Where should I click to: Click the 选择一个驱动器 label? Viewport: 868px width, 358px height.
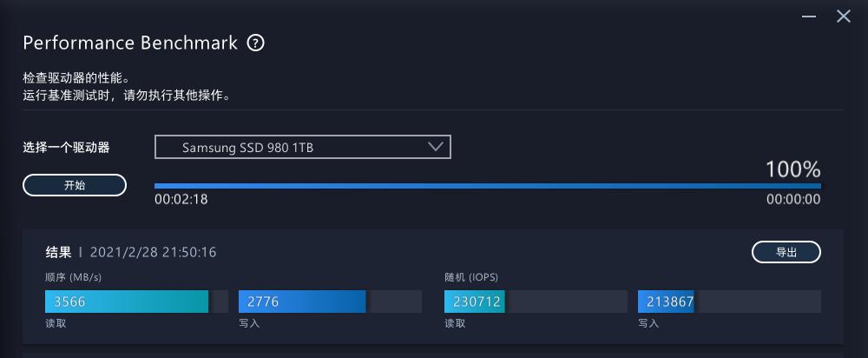tap(66, 148)
